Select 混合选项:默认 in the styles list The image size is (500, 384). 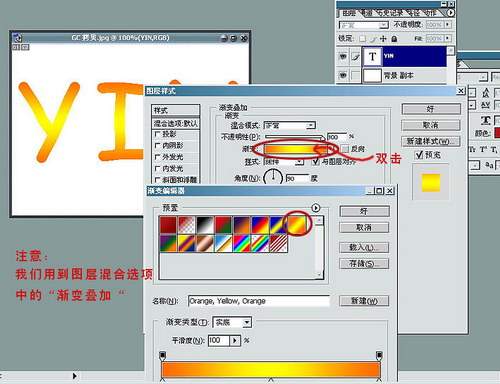point(176,124)
